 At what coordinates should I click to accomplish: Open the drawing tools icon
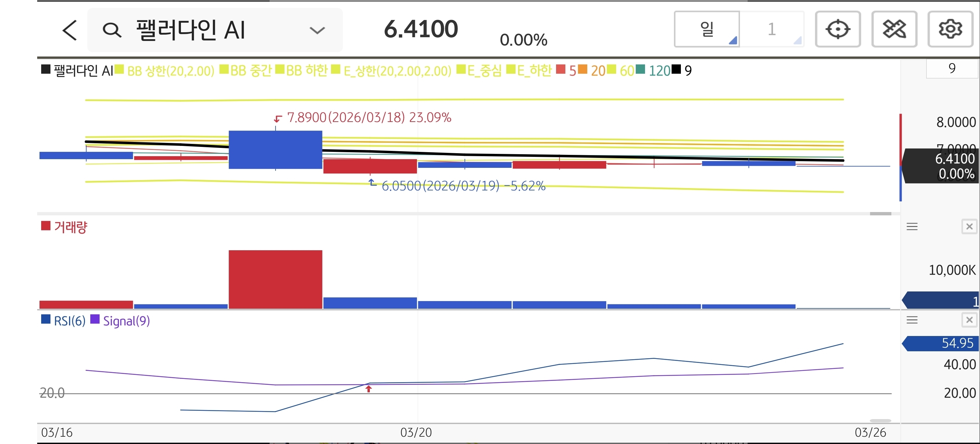pos(894,29)
